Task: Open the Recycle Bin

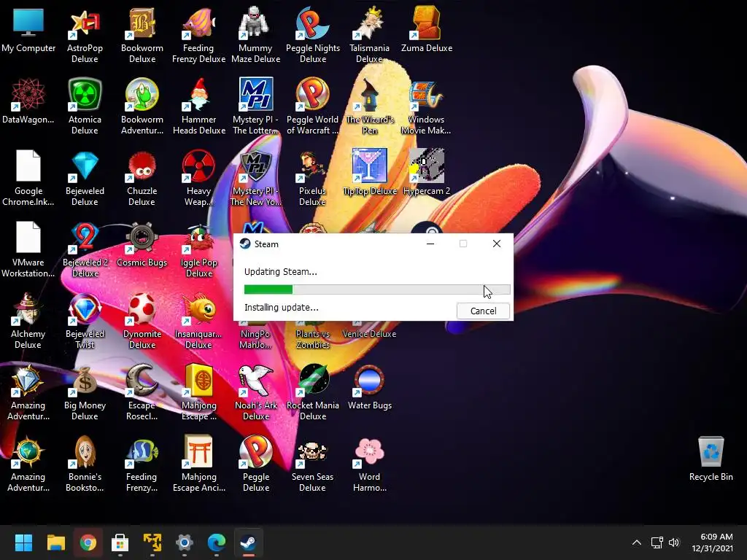Action: (711, 459)
